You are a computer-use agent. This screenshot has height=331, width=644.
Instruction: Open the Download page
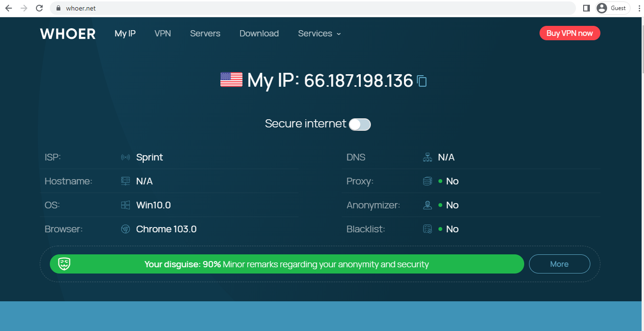pos(259,34)
